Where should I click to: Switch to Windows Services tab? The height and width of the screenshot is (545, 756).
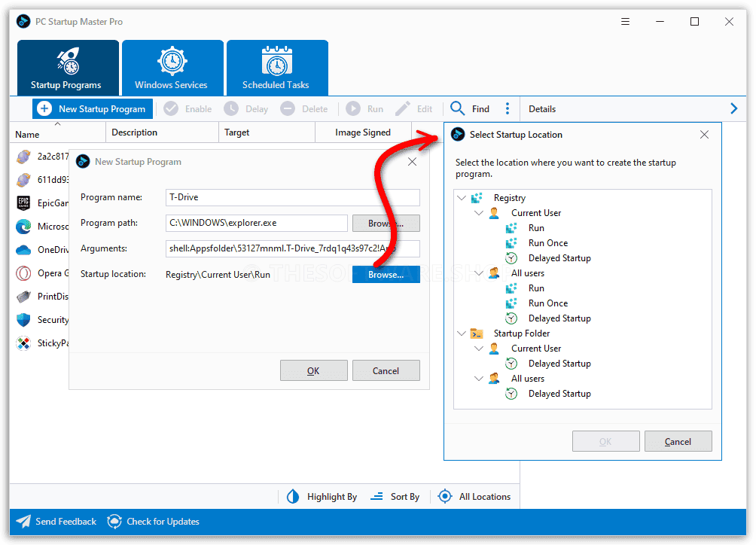pyautogui.click(x=172, y=68)
